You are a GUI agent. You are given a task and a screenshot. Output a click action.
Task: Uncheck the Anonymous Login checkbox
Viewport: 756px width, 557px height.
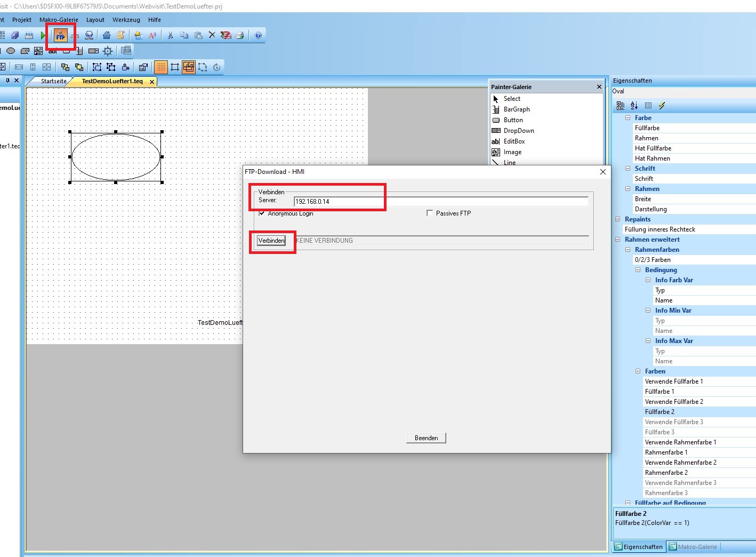(262, 213)
